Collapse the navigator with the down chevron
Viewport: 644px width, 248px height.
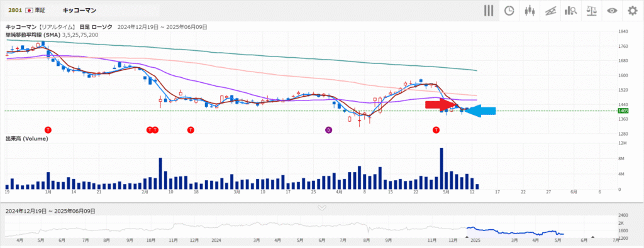322,208
